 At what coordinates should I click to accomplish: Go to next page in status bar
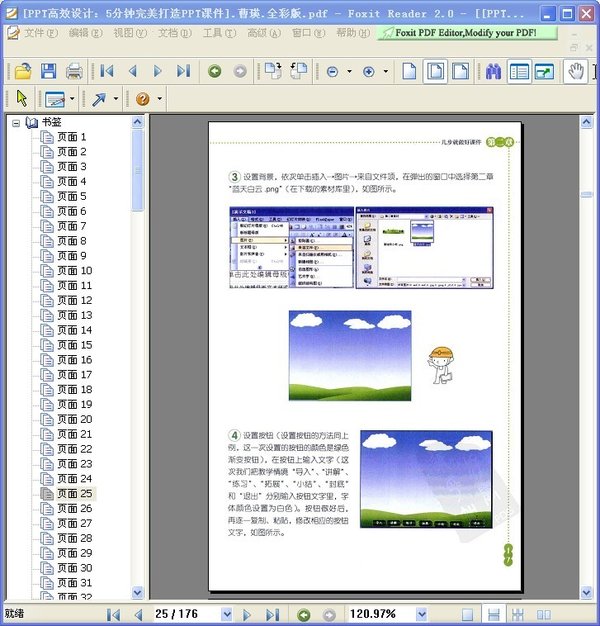point(247,614)
